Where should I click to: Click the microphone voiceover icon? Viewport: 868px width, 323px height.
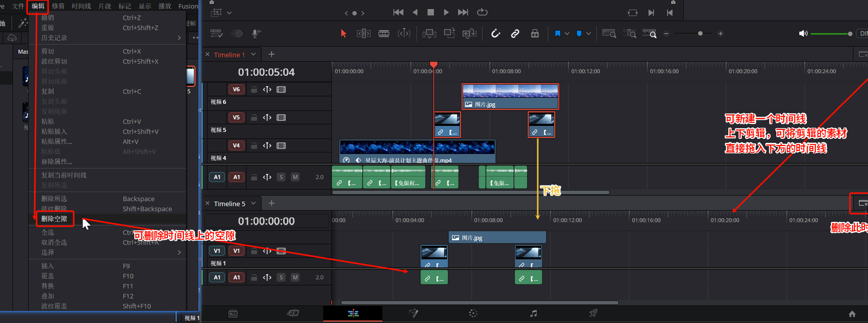point(256,34)
